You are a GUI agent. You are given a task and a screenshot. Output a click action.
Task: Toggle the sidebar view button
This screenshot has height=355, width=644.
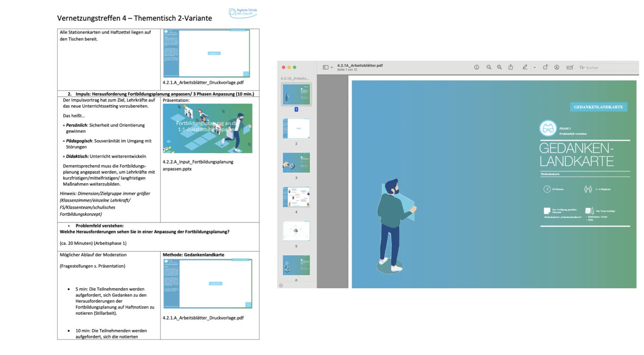click(x=326, y=67)
